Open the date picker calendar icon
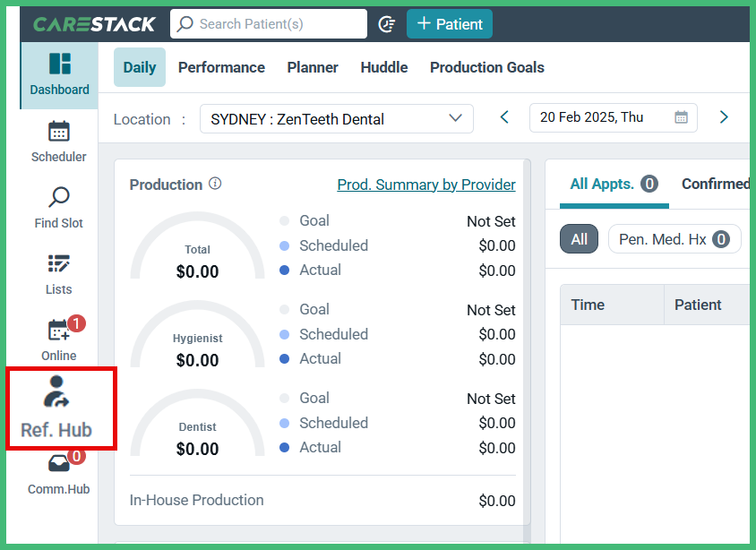The height and width of the screenshot is (550, 756). pos(679,117)
